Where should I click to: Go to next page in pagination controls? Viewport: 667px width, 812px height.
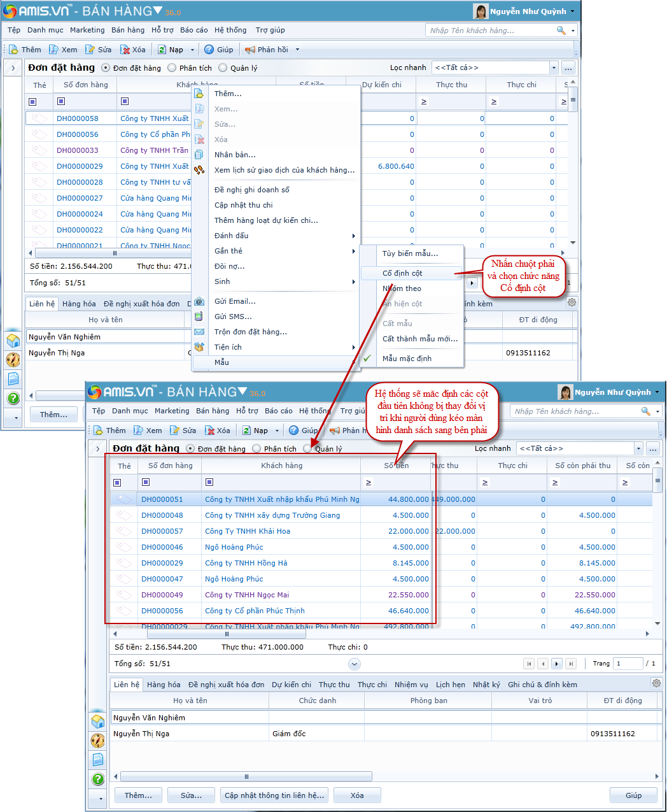click(557, 664)
